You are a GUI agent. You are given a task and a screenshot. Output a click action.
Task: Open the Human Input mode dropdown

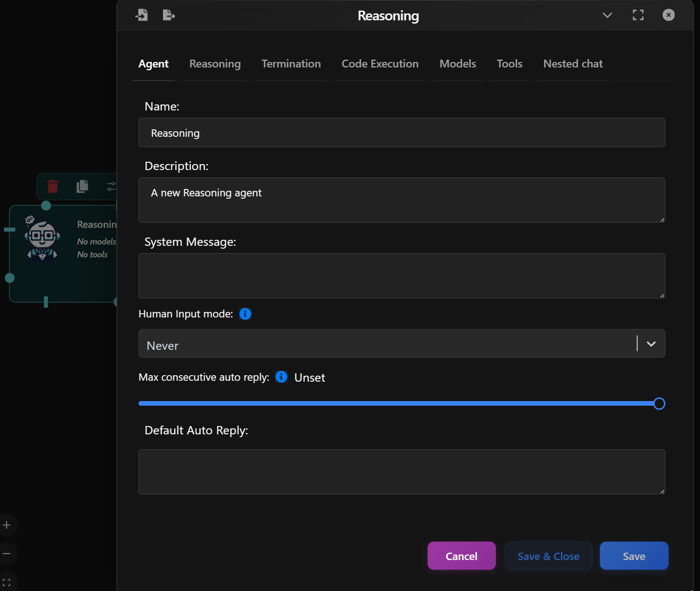click(x=651, y=344)
